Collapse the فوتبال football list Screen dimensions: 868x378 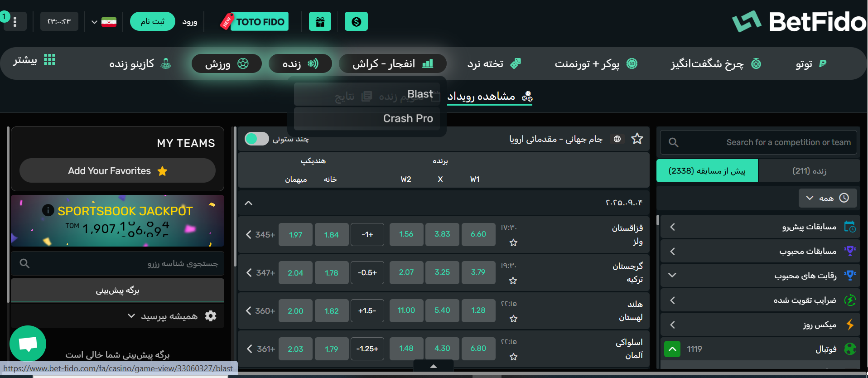point(672,349)
